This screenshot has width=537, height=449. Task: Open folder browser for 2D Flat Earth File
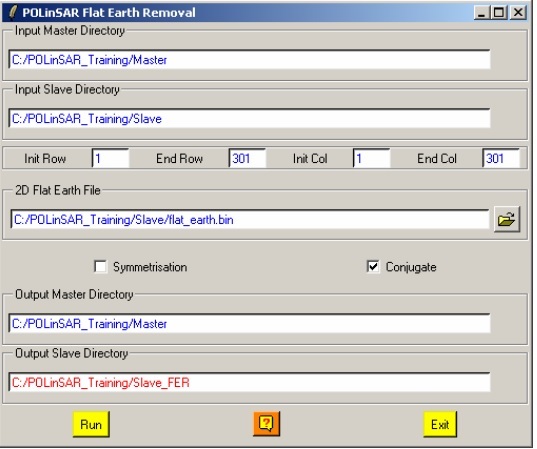(x=507, y=219)
